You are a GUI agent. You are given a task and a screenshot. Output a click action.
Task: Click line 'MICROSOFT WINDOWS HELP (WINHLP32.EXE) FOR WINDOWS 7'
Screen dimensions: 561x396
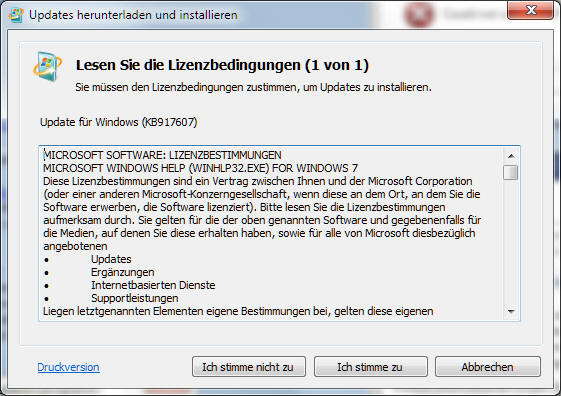click(x=200, y=168)
